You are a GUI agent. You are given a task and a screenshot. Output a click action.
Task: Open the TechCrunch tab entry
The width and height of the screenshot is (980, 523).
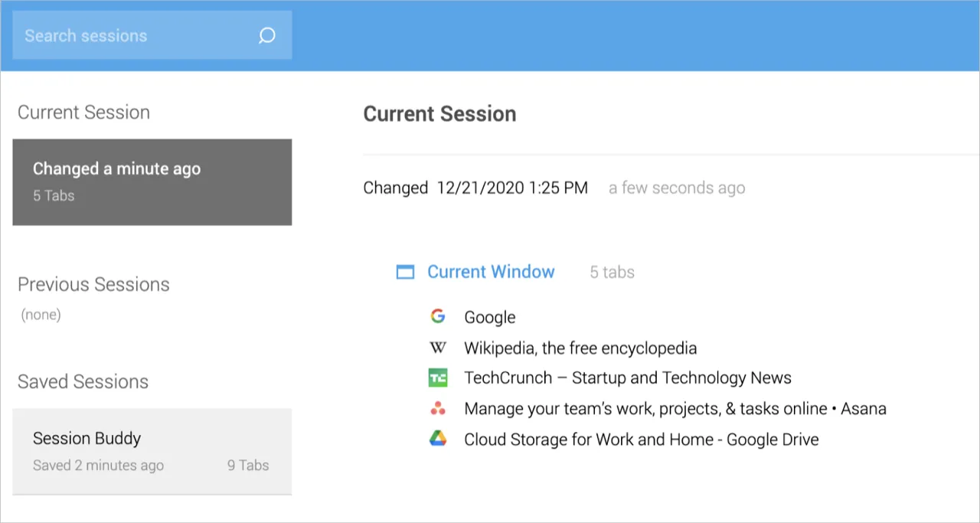628,378
